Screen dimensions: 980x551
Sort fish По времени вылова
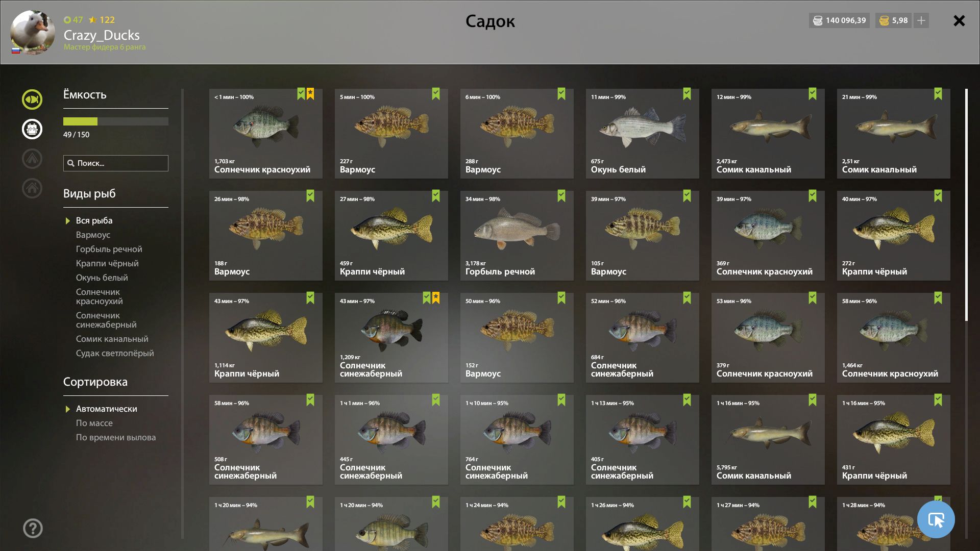[x=116, y=437]
